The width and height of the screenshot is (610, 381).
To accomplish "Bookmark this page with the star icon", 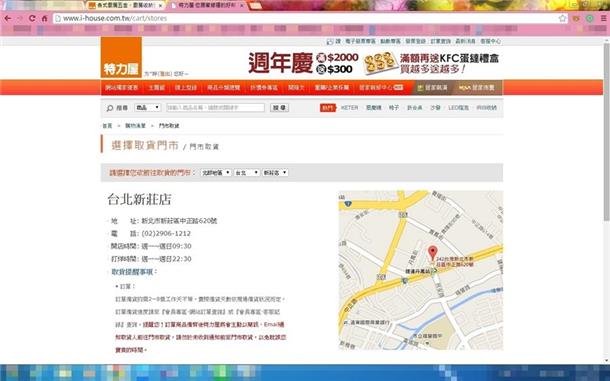I will [562, 18].
